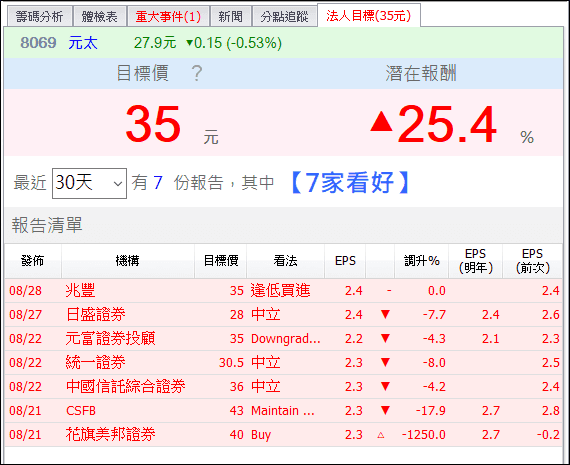Select the 元富證券投顧 report row
Viewport: 570px width, 465px height.
pos(284,339)
